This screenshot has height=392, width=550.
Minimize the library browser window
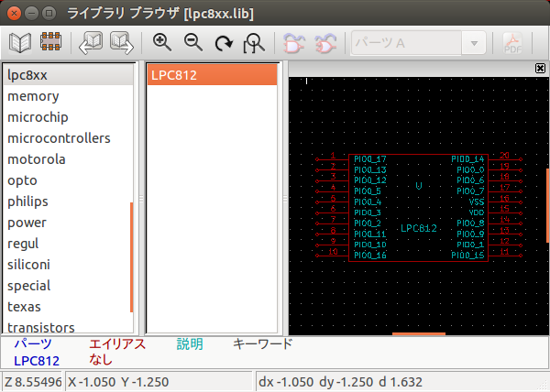pos(31,14)
